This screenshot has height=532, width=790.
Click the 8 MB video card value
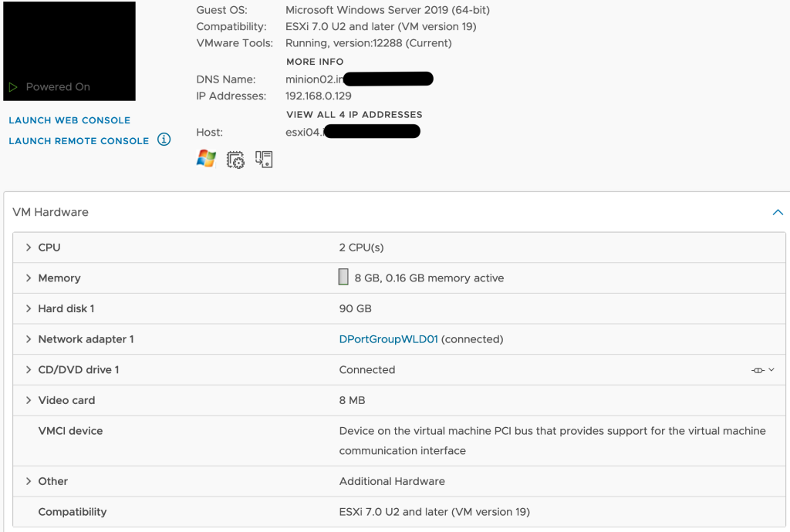click(352, 401)
